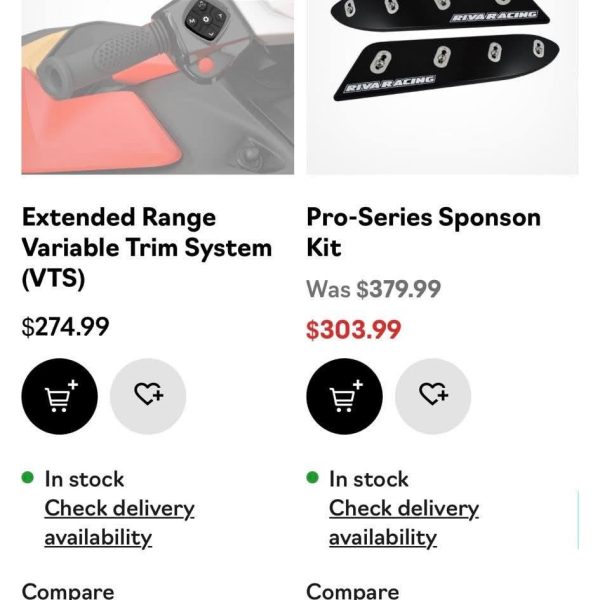Toggle Compare for Pro-Series Sponson Kit

coord(352,591)
